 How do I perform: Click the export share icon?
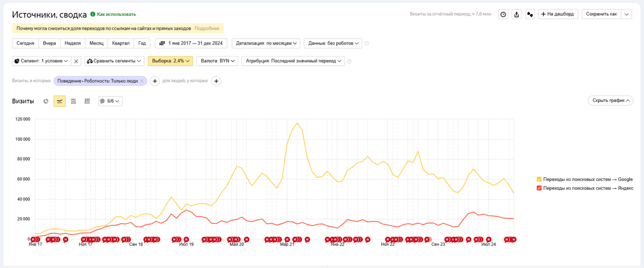point(517,14)
